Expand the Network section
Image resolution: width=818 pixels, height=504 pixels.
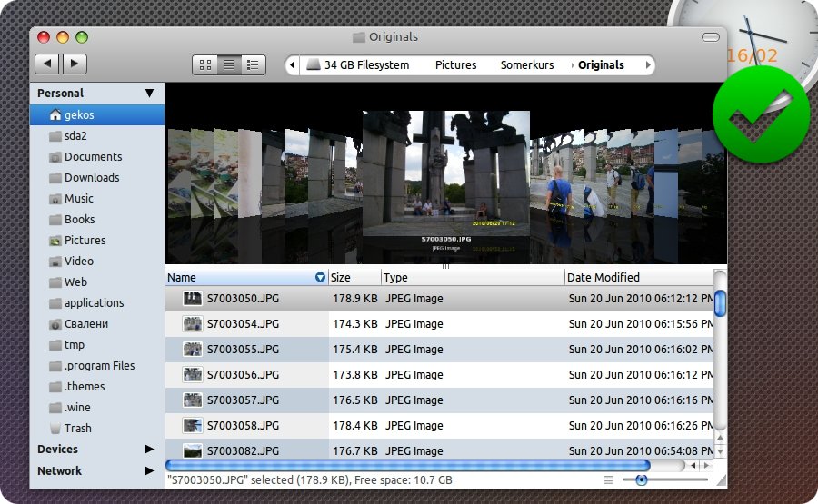(x=149, y=471)
